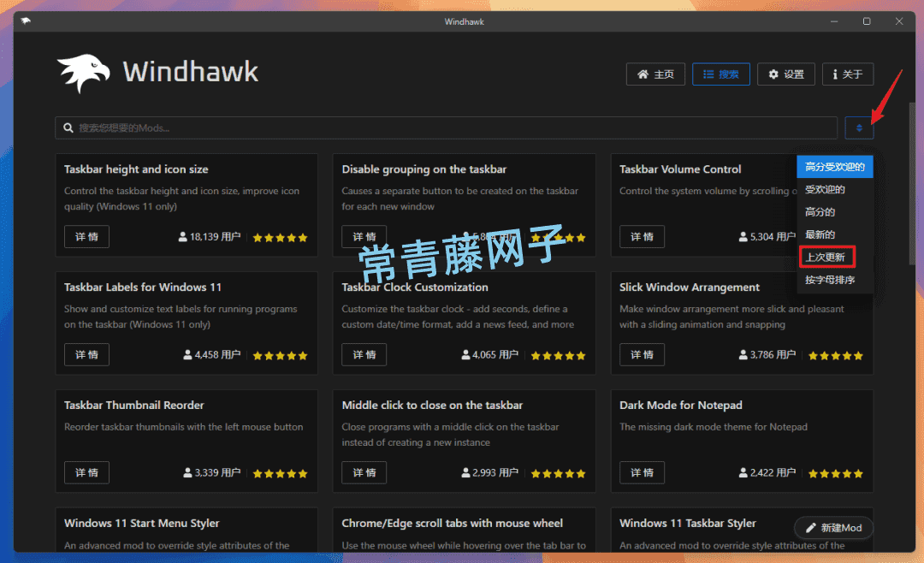Click the 2,422 用户 user count
The height and width of the screenshot is (563, 924).
773,472
